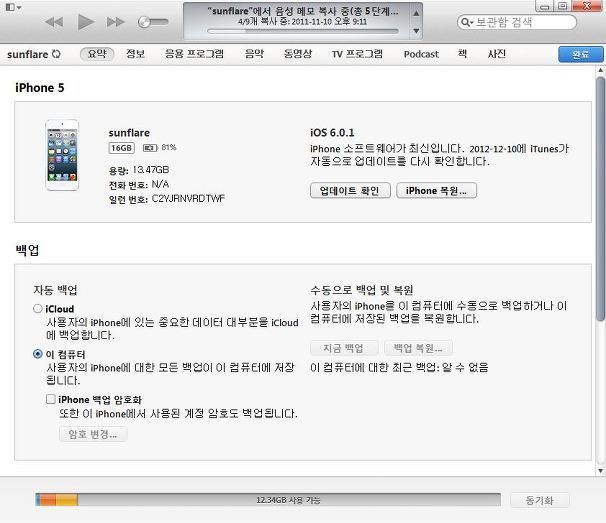
Task: Click the 암호 변경... button
Action: pos(93,434)
